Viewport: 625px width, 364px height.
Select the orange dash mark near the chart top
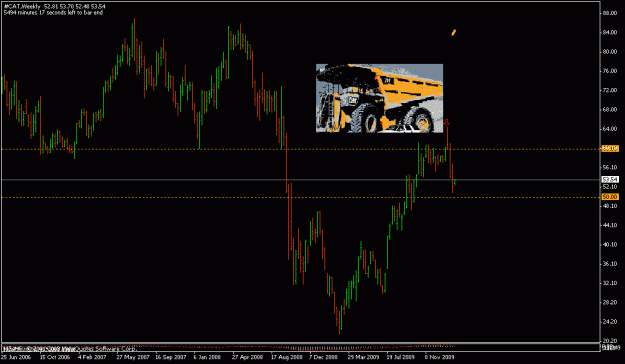[x=453, y=33]
